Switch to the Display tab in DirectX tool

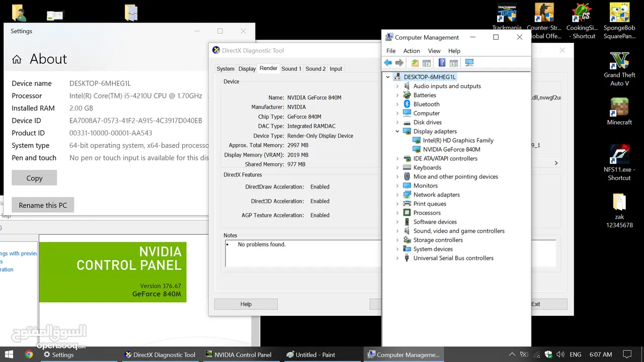pos(247,69)
